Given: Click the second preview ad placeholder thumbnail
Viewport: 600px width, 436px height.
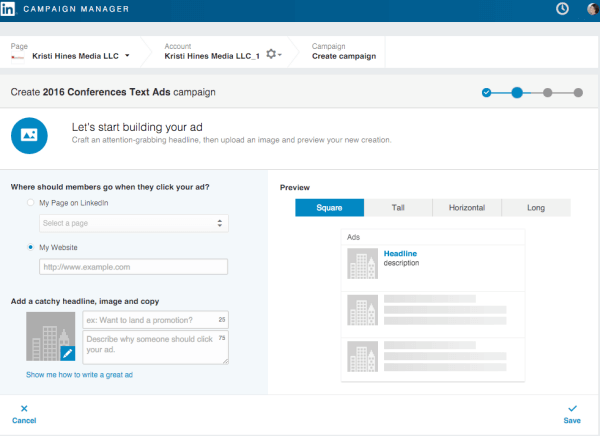Looking at the screenshot, I should (x=362, y=310).
